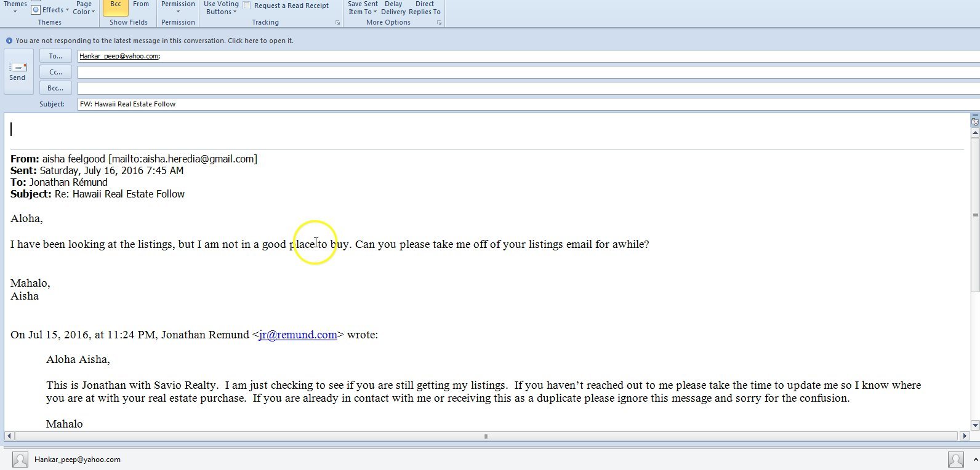Send the forwarded email
Screen dimensions: 980x470
(x=18, y=72)
